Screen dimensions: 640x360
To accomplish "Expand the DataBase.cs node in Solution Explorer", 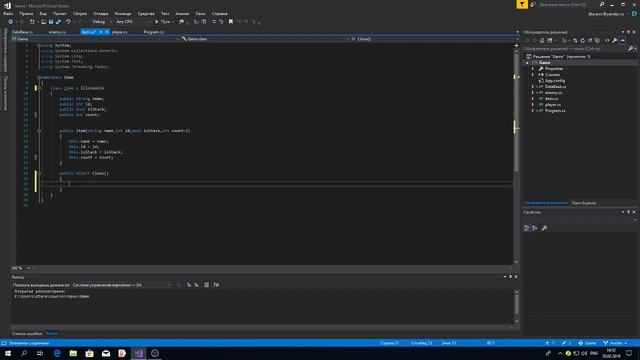I will click(x=533, y=87).
